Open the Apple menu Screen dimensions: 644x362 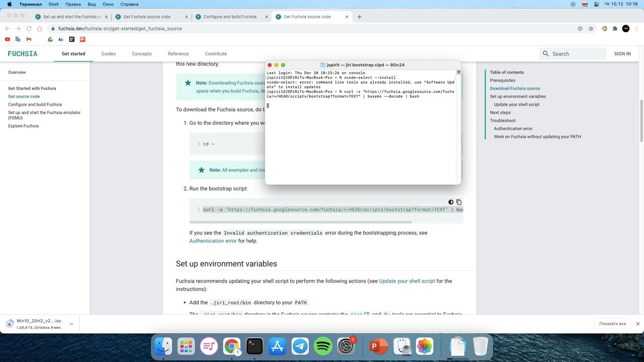[9, 4]
